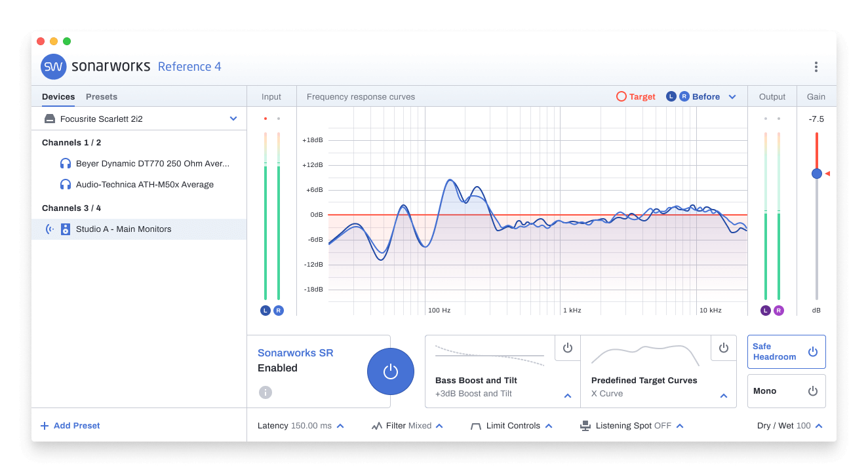Expand the Before curves dropdown chevron
The width and height of the screenshot is (868, 473).
(x=732, y=97)
